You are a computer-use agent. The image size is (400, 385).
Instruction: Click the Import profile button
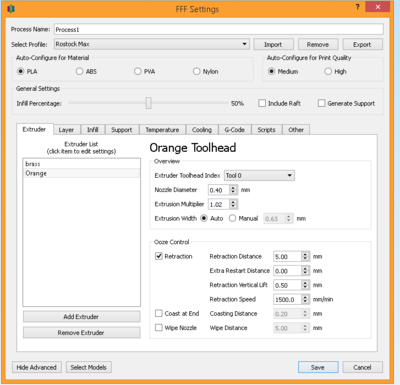tap(273, 44)
